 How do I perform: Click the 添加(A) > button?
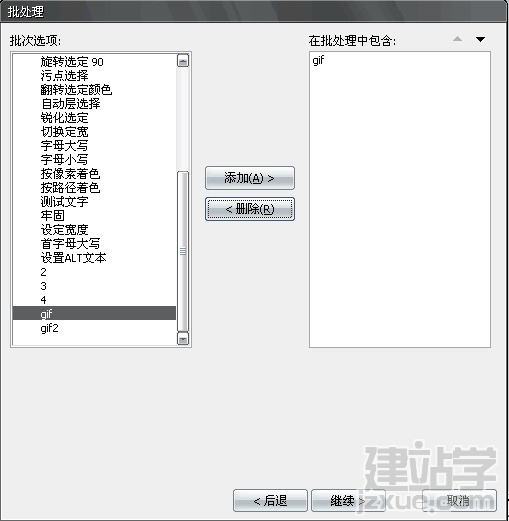(x=250, y=178)
